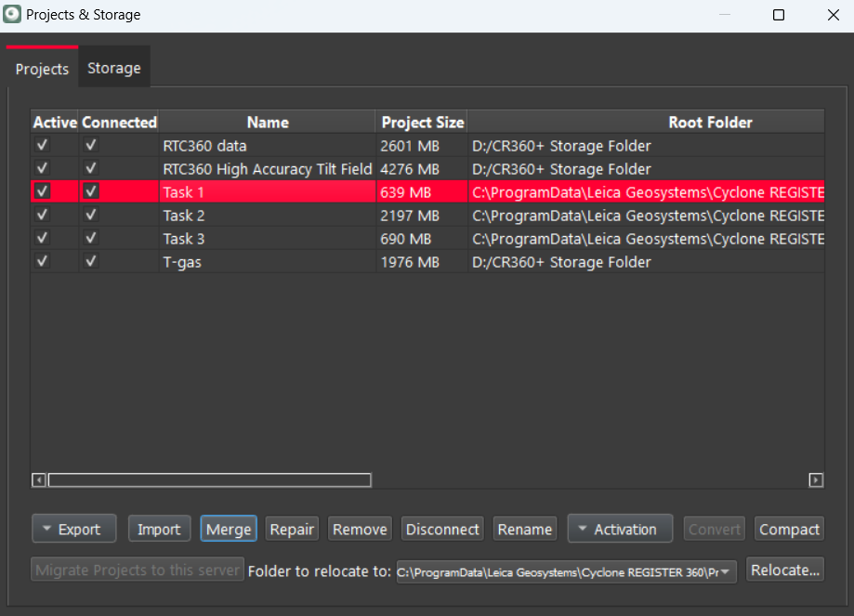This screenshot has height=616, width=854.
Task: Click the Disconnect button
Action: (442, 530)
